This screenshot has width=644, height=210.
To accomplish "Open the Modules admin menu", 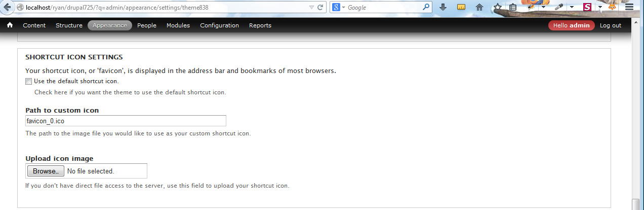I will pyautogui.click(x=178, y=25).
